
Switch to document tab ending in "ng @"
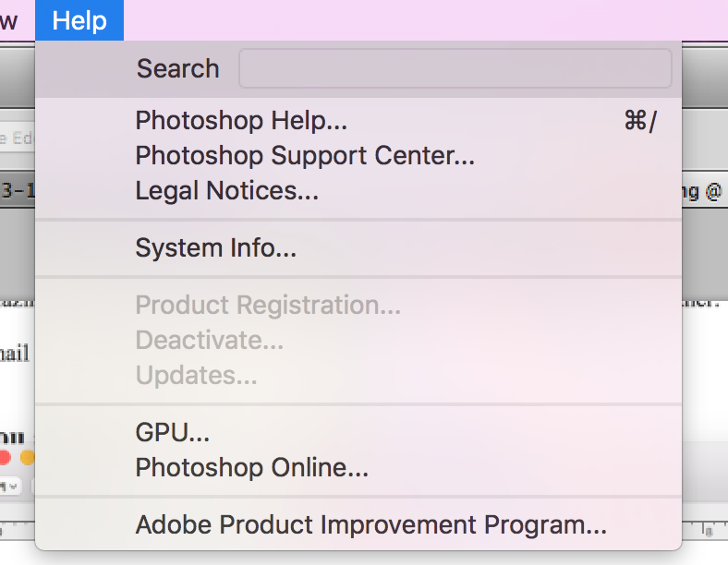coord(704,191)
